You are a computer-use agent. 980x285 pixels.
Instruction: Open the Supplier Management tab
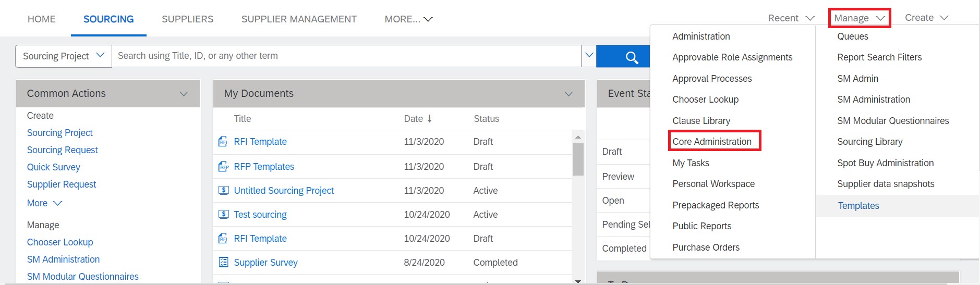coord(299,19)
